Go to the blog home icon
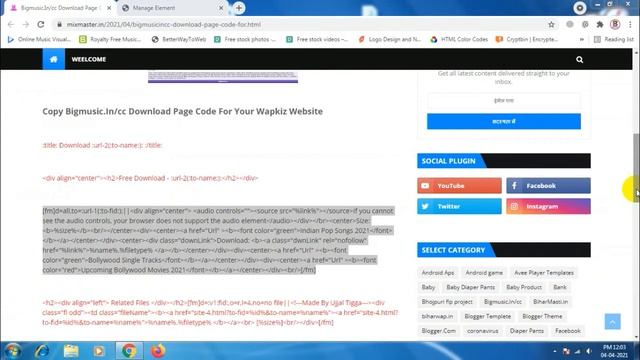Screen dimensions: 640x360 click(53, 59)
